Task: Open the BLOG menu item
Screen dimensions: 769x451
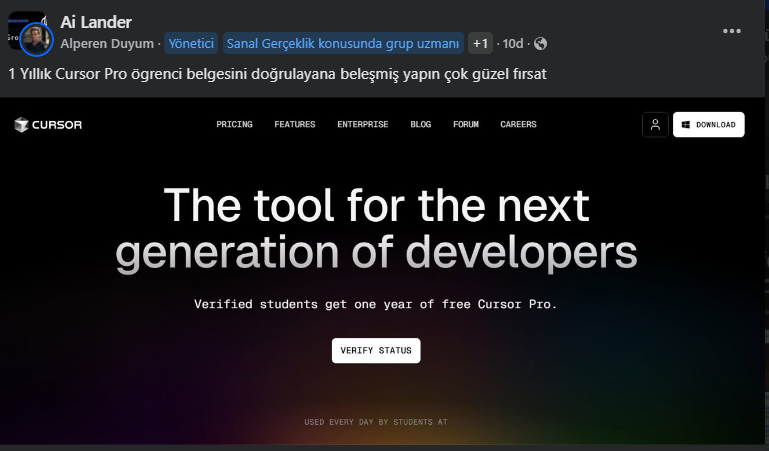Action: coord(421,125)
